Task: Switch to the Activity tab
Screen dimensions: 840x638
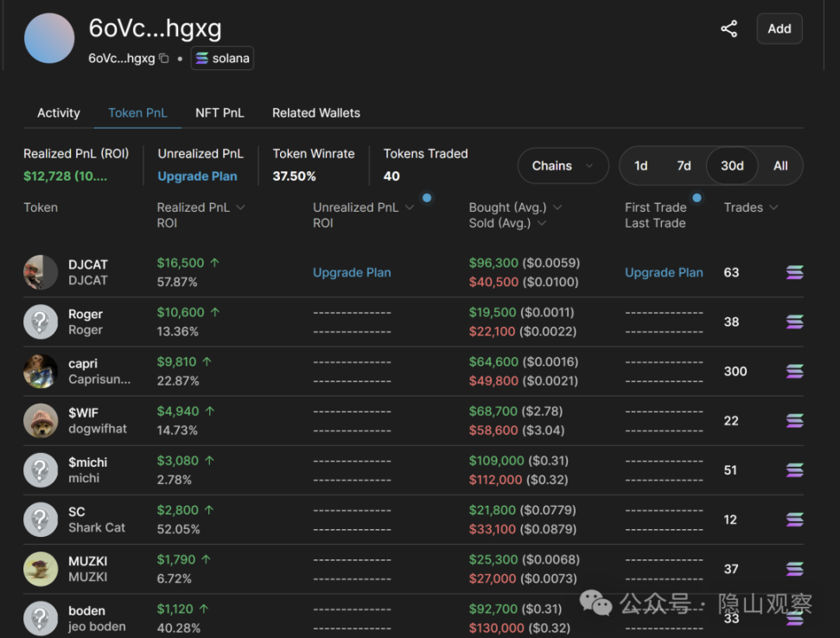Action: [59, 113]
